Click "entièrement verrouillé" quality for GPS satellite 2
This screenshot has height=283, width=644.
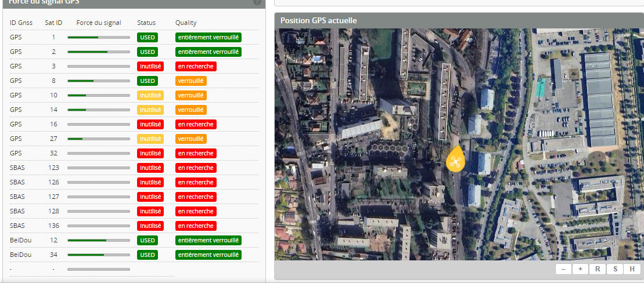point(208,52)
